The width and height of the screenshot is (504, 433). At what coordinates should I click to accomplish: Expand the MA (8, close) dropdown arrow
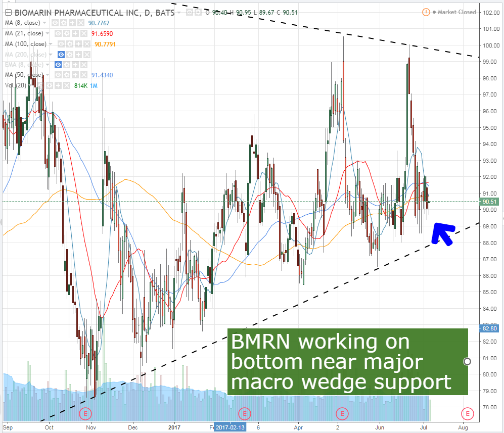(x=44, y=23)
